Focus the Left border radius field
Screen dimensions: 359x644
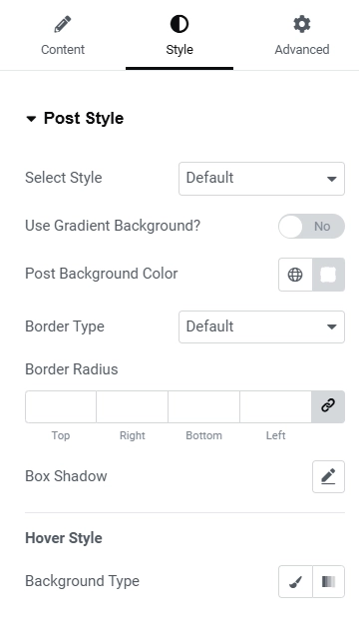pyautogui.click(x=275, y=406)
